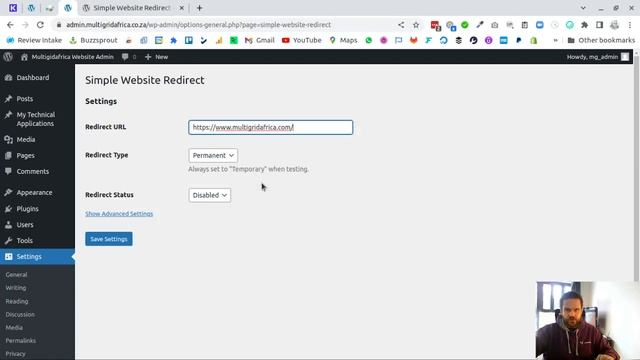The width and height of the screenshot is (640, 360).
Task: Open Permalinks under Settings submenu
Action: coord(21,341)
